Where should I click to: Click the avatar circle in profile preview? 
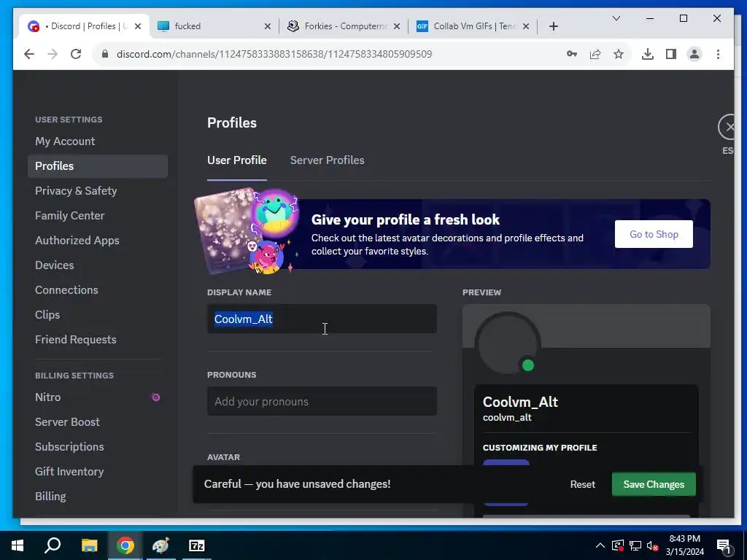point(508,344)
